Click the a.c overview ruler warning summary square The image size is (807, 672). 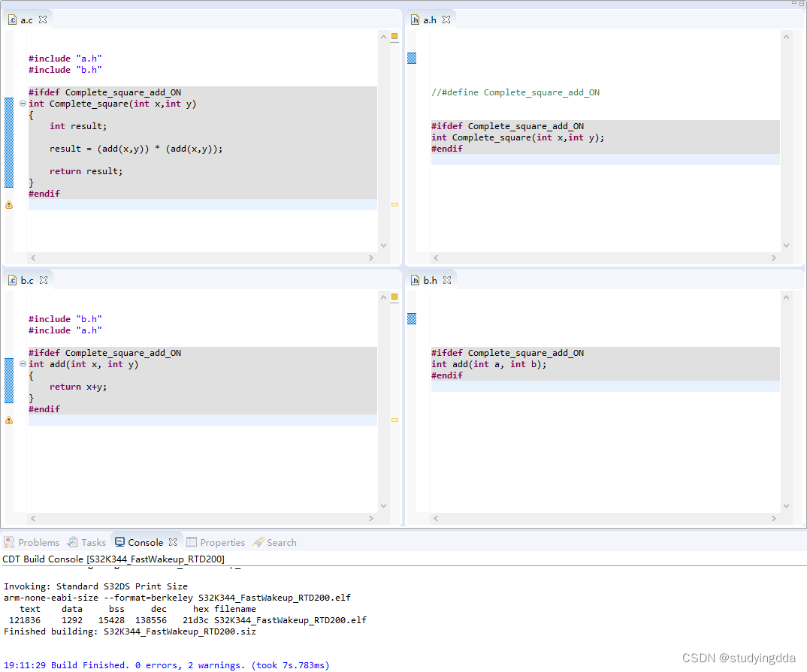[x=394, y=36]
